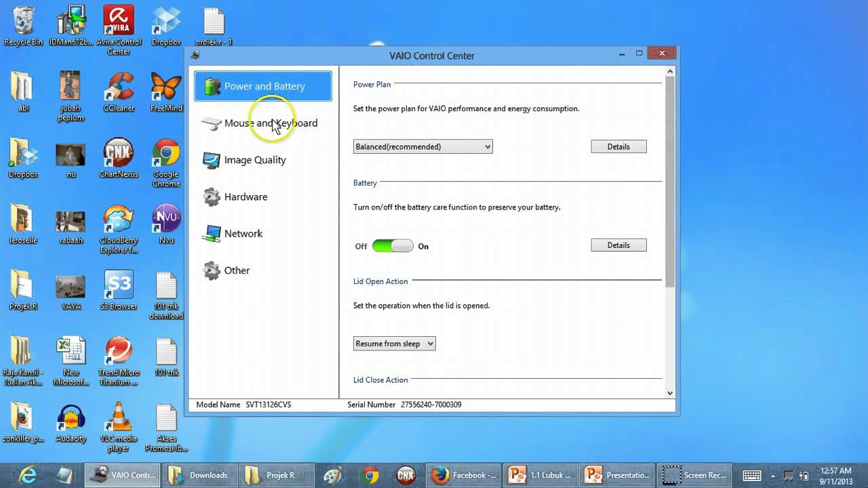Click the taskbar clock showing 12:57 AM
This screenshot has height=488, width=868.
click(835, 475)
